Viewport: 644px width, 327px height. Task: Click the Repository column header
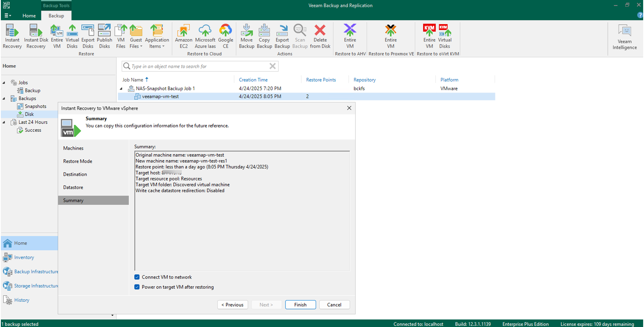[x=365, y=80]
